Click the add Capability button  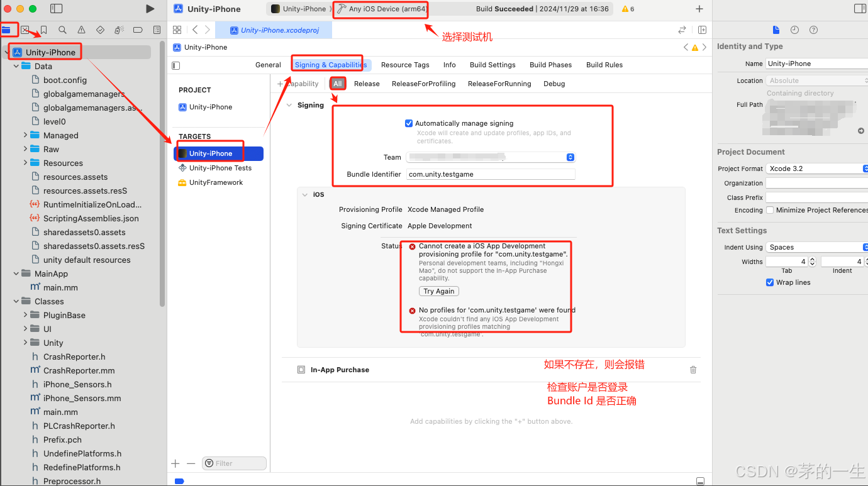pos(298,84)
